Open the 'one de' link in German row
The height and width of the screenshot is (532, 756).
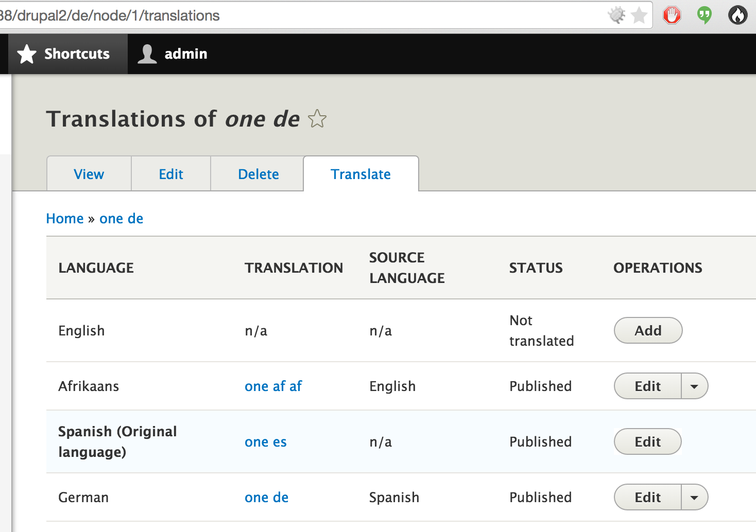click(x=267, y=498)
